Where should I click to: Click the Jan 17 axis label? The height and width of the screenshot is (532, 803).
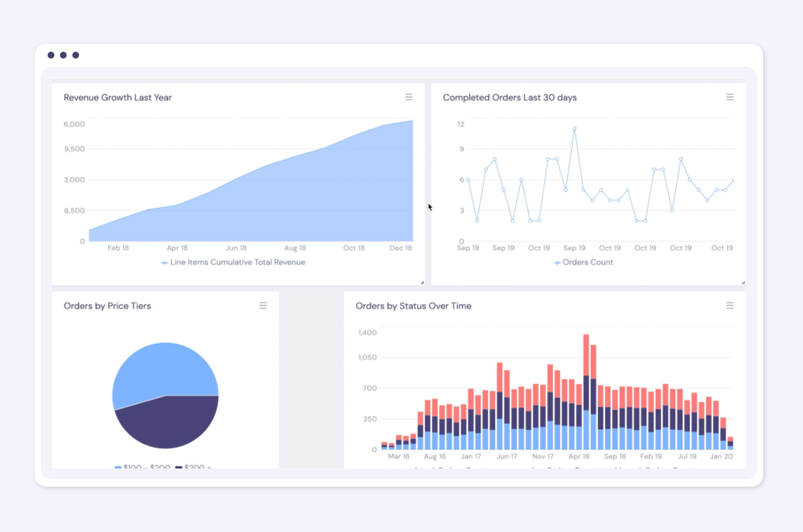tap(470, 456)
